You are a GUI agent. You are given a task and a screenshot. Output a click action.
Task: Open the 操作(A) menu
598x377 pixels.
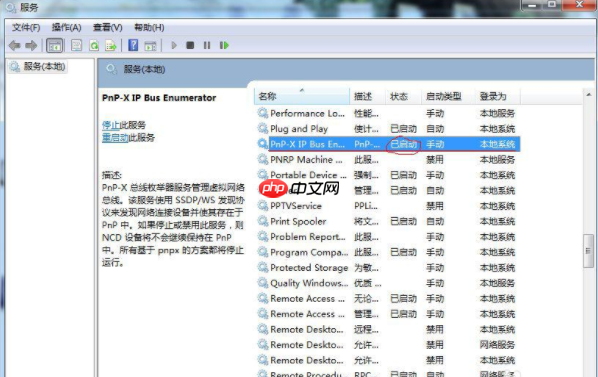coord(66,27)
